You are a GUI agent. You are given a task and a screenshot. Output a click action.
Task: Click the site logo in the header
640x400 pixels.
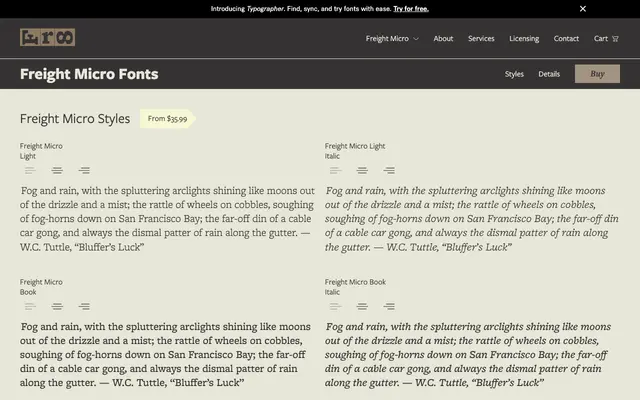click(47, 38)
